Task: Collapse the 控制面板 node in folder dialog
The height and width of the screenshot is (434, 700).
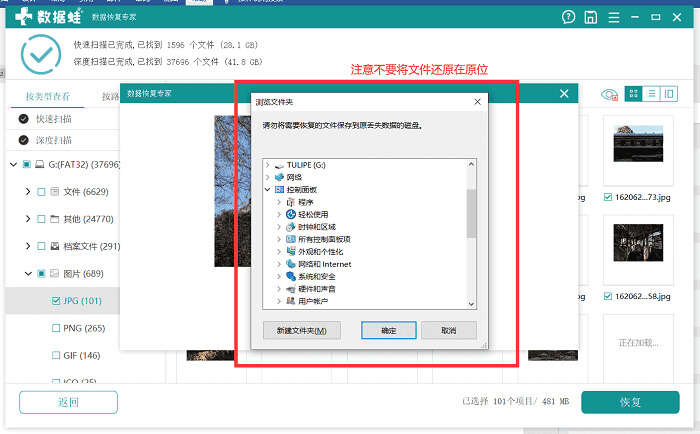Action: [x=268, y=190]
